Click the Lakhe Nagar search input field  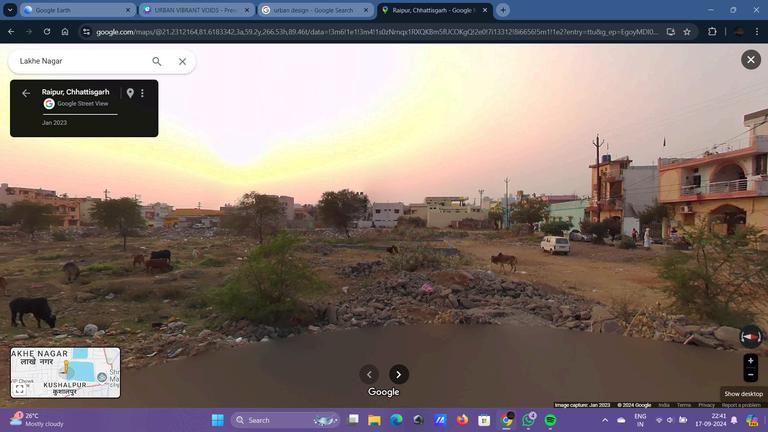tap(81, 61)
